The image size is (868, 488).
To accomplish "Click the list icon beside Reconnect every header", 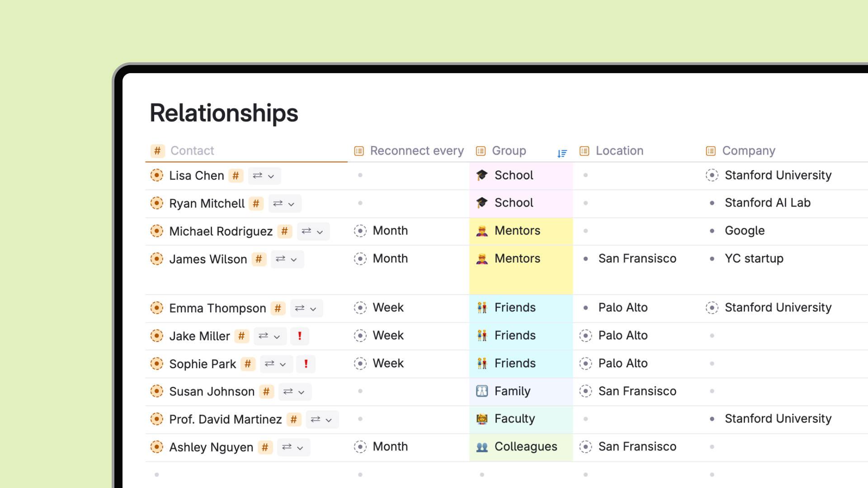I will tap(359, 151).
